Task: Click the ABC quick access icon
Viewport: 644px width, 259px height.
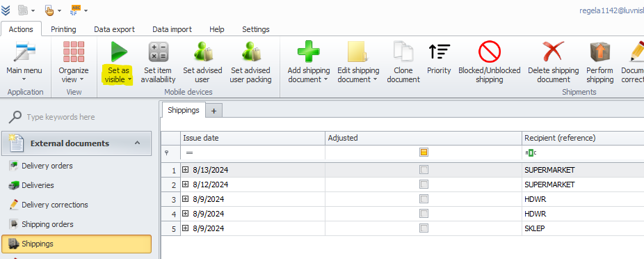Action: pyautogui.click(x=76, y=10)
